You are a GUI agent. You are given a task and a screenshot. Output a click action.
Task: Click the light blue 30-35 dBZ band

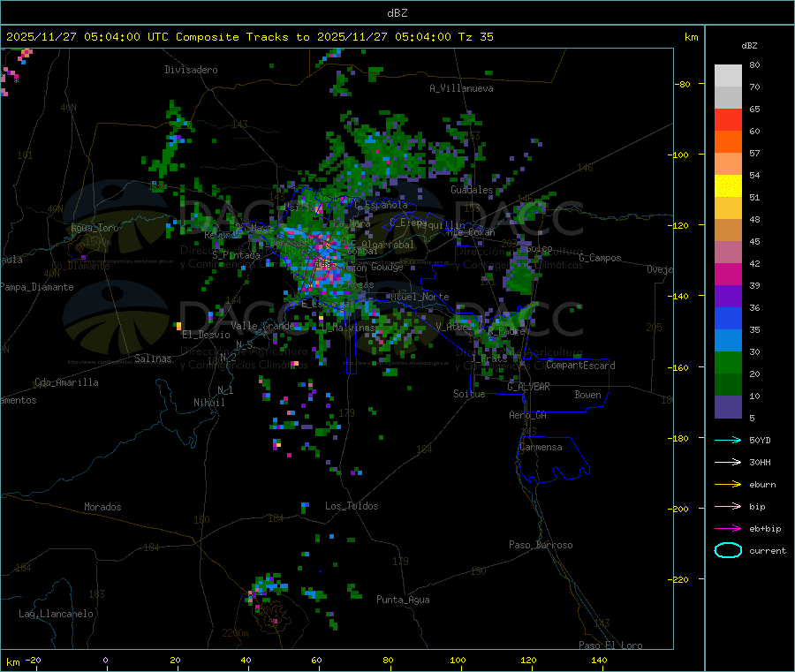[x=728, y=341]
